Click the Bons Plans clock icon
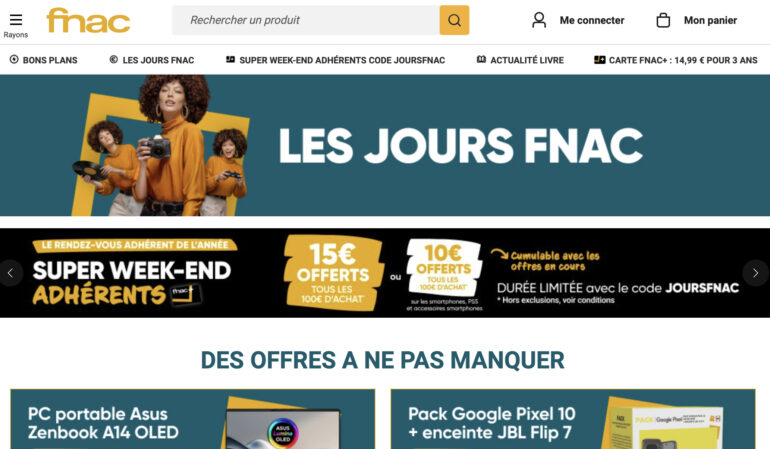 (14, 59)
